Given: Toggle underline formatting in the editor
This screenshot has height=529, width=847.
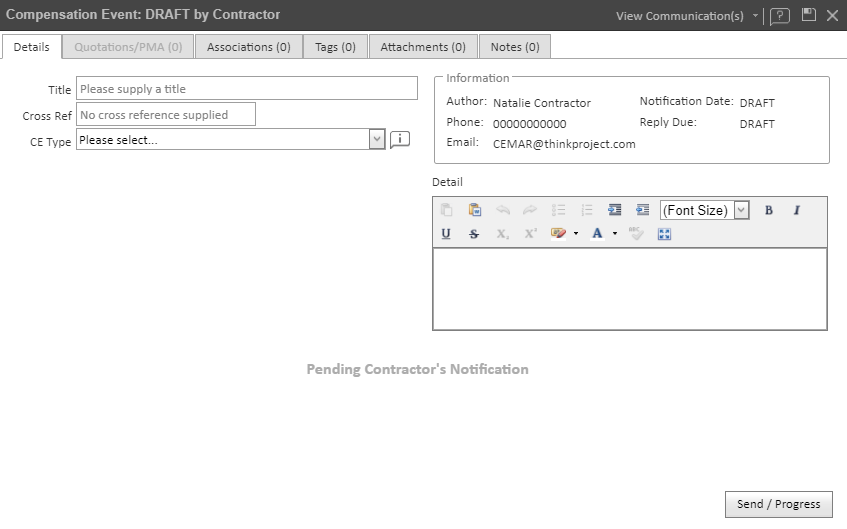Looking at the screenshot, I should 446,234.
